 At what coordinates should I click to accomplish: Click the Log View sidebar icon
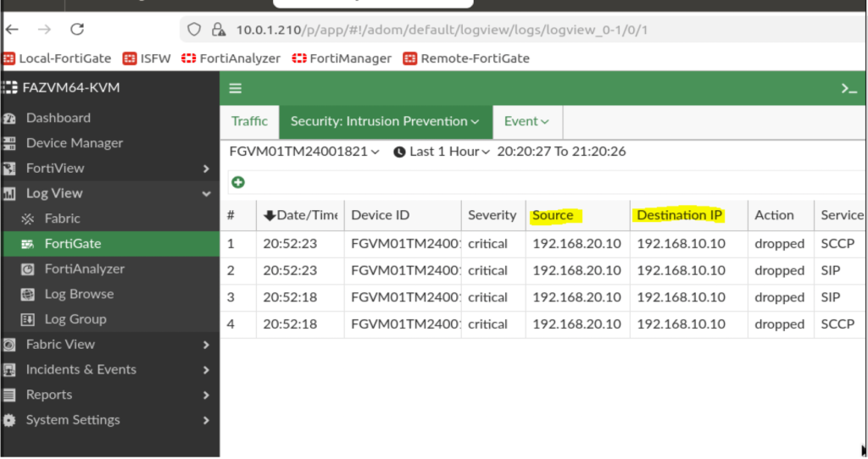8,194
